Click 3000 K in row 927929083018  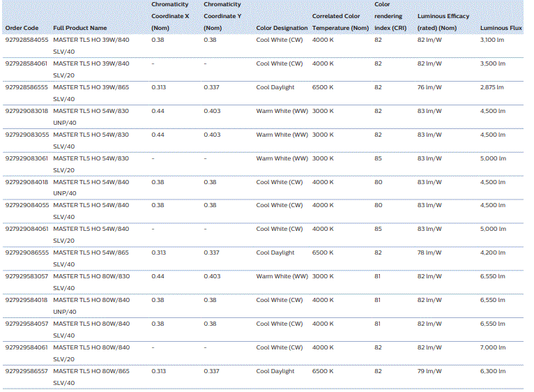[x=323, y=111]
